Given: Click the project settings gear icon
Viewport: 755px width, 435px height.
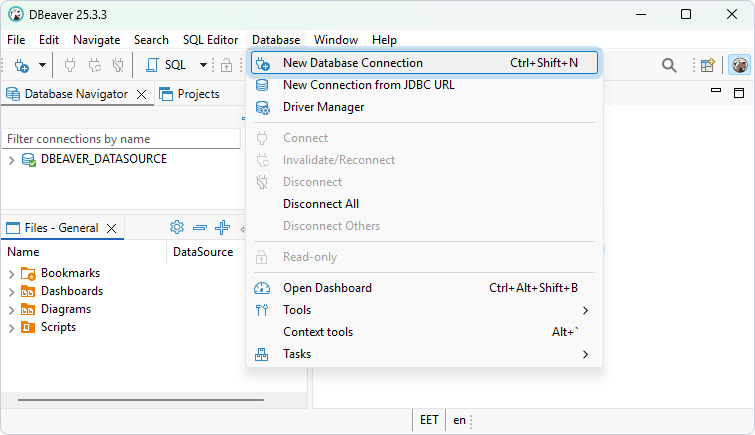Looking at the screenshot, I should pyautogui.click(x=177, y=227).
